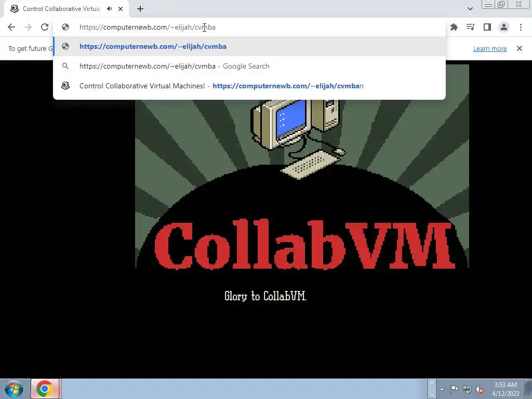Open a new tab with plus button
The height and width of the screenshot is (399, 532).
(x=140, y=9)
